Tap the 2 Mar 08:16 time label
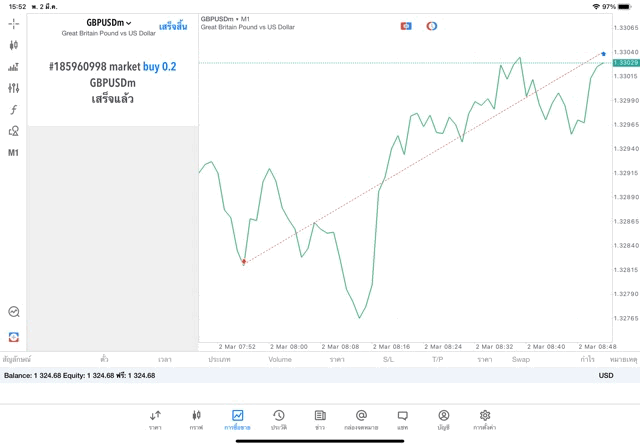 pos(391,347)
